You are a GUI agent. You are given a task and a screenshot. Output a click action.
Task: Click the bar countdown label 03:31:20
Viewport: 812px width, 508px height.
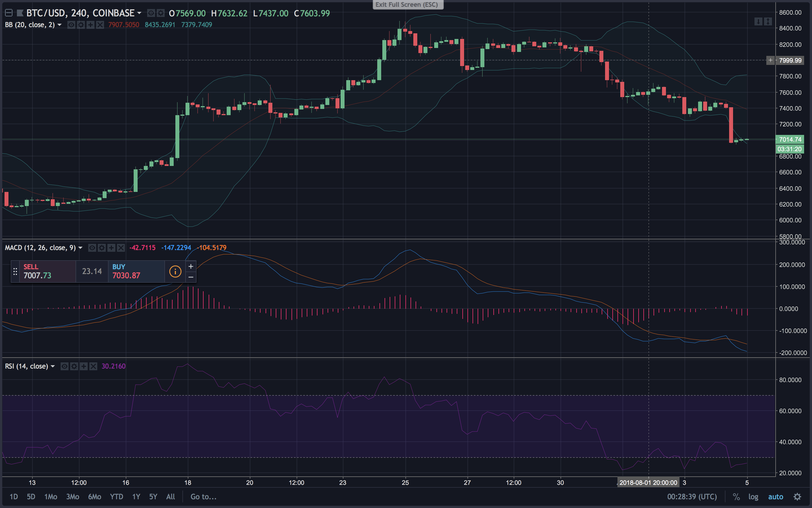[x=790, y=149]
